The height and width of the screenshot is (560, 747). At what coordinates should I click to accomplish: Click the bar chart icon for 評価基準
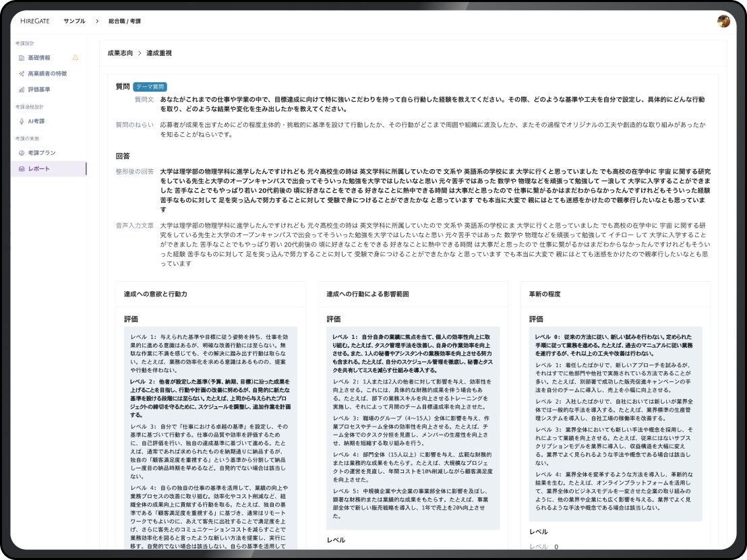click(x=22, y=90)
